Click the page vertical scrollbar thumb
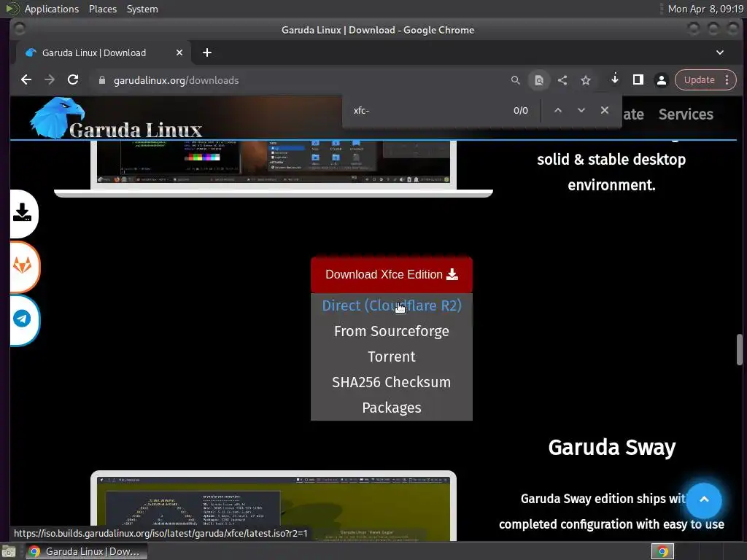The image size is (747, 560). pos(740,349)
